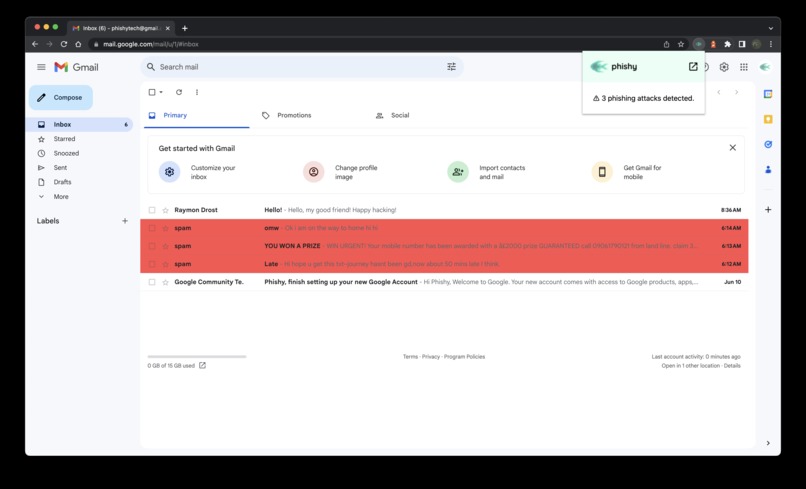Image resolution: width=806 pixels, height=489 pixels.
Task: Toggle the select all checkbox
Action: pyautogui.click(x=152, y=92)
